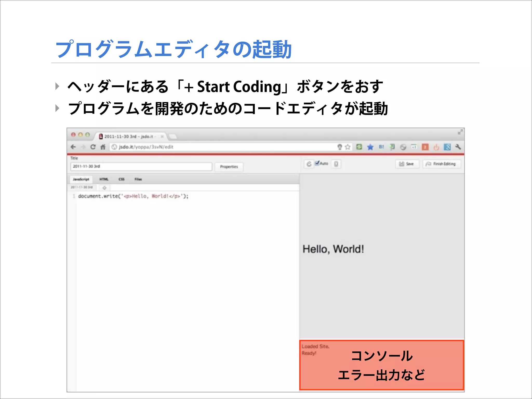Switch to the CSS tab
The width and height of the screenshot is (532, 399).
pyautogui.click(x=122, y=179)
